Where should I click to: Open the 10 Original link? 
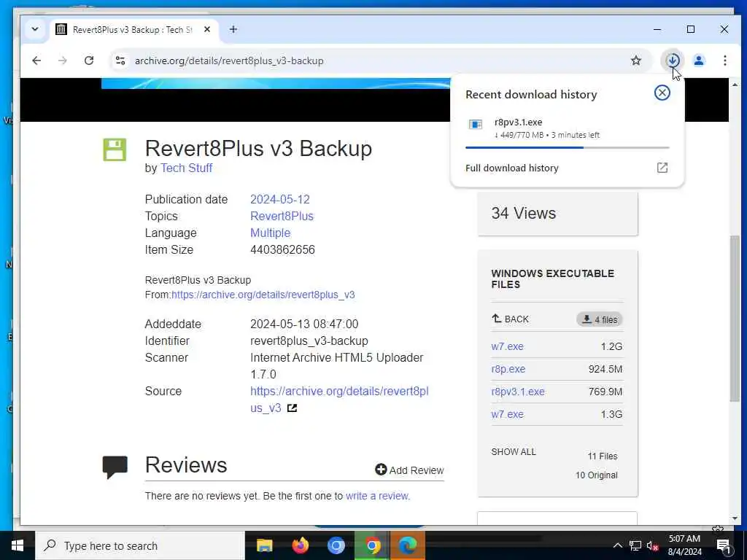click(x=597, y=475)
